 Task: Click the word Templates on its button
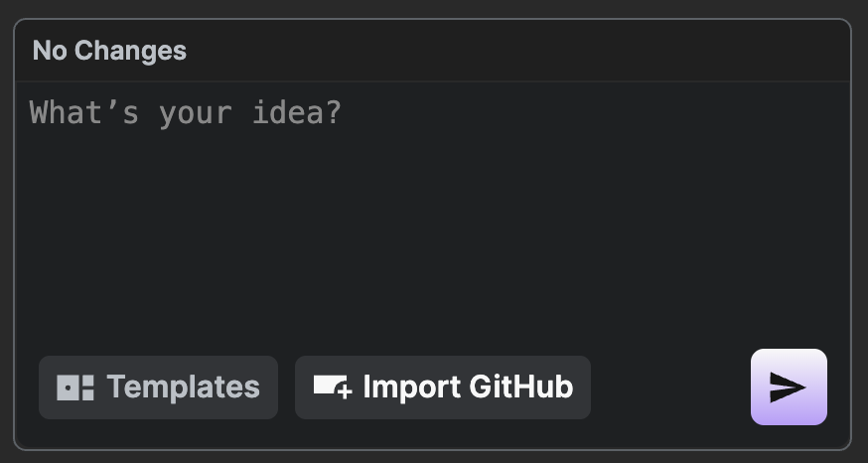183,387
